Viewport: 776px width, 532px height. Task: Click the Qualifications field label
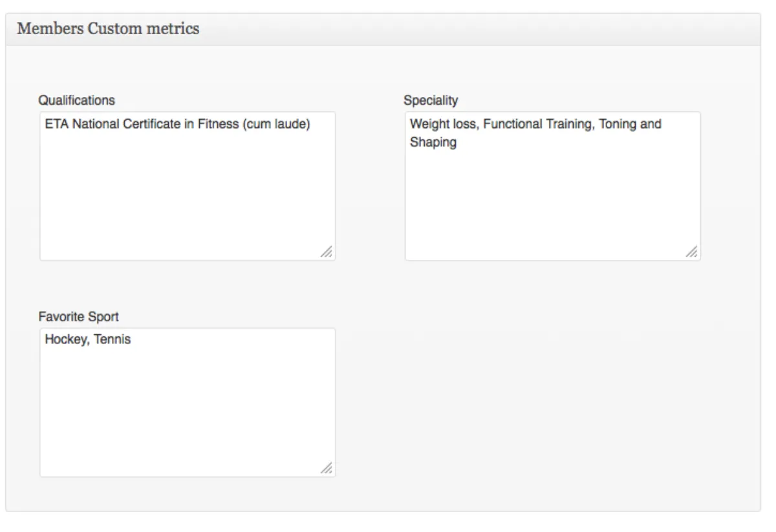coord(76,100)
